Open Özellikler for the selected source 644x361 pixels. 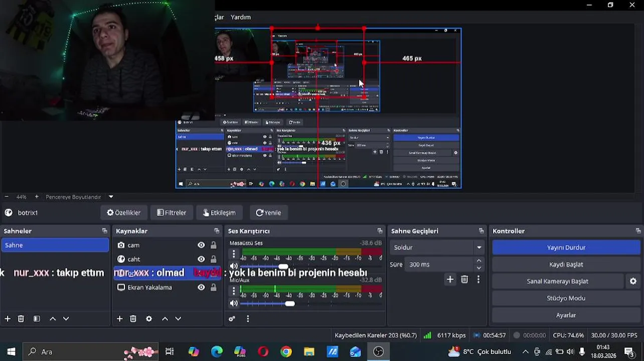coord(124,213)
